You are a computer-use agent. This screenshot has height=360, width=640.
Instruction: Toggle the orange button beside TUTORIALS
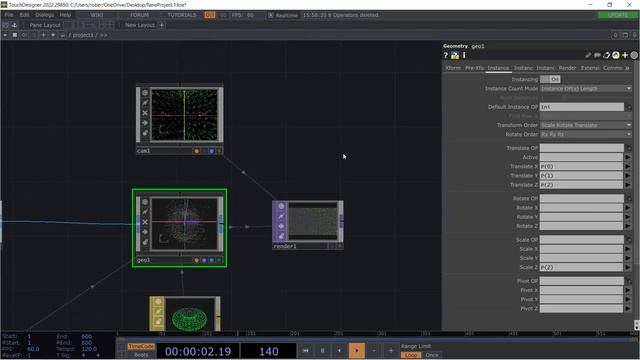pyautogui.click(x=210, y=15)
